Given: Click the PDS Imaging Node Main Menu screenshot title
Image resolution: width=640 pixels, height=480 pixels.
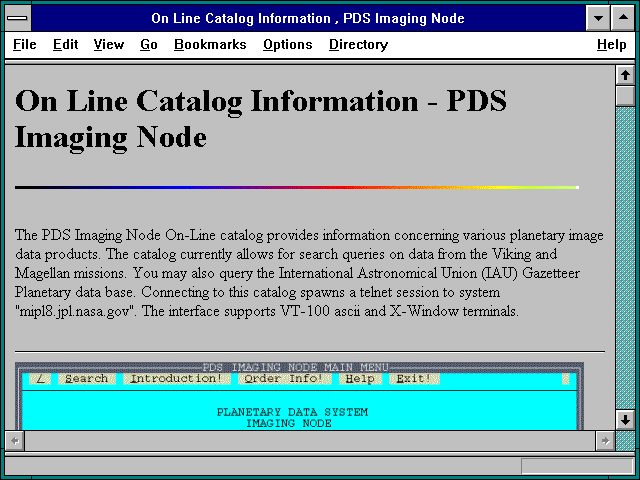Looking at the screenshot, I should click(296, 367).
